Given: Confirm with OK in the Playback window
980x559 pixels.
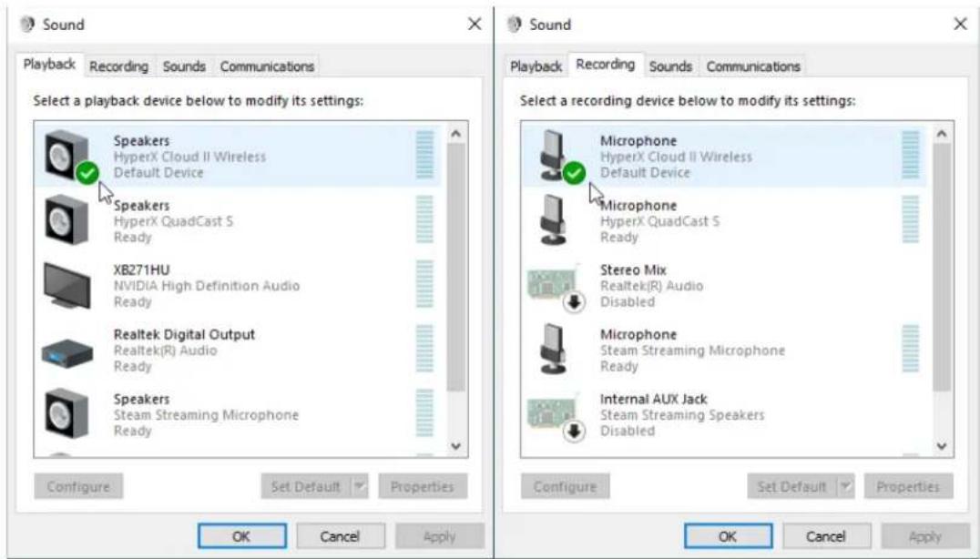Looking at the screenshot, I should click(242, 536).
